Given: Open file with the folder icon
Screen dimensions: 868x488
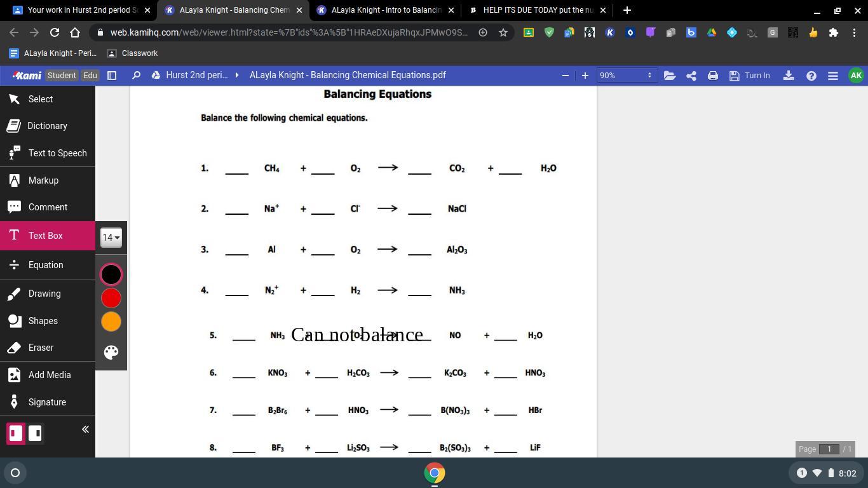Looking at the screenshot, I should (670, 76).
